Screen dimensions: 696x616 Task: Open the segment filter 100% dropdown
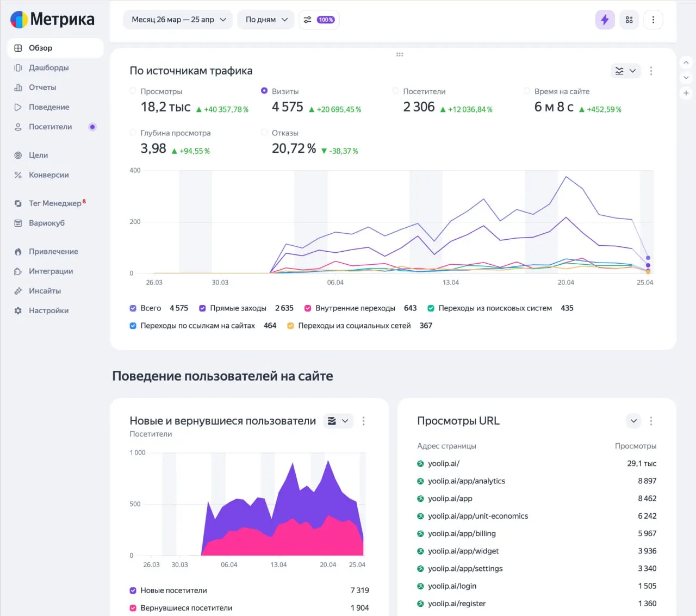coord(319,20)
